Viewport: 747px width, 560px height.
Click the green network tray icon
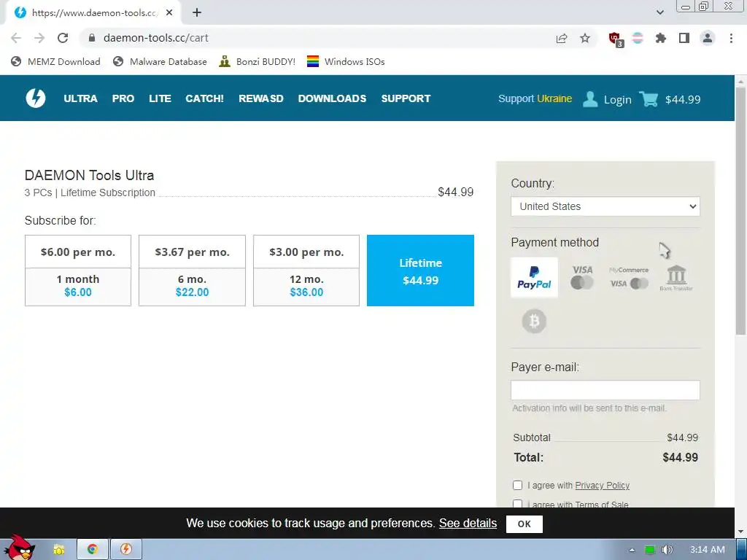[650, 550]
